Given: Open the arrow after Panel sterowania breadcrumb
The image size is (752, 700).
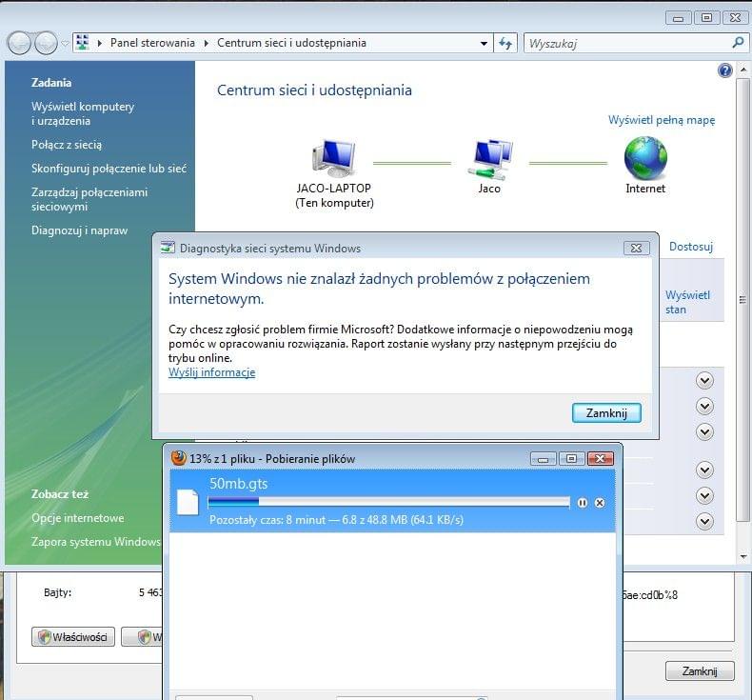Looking at the screenshot, I should [206, 43].
